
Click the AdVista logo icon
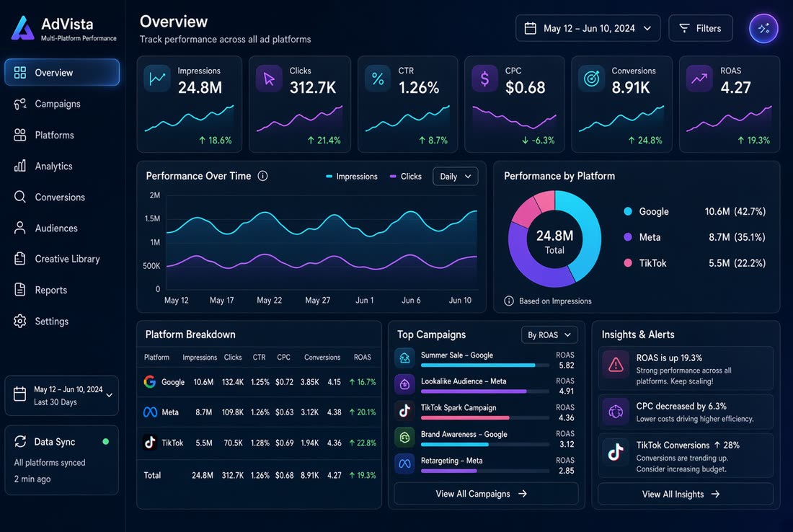click(x=22, y=28)
